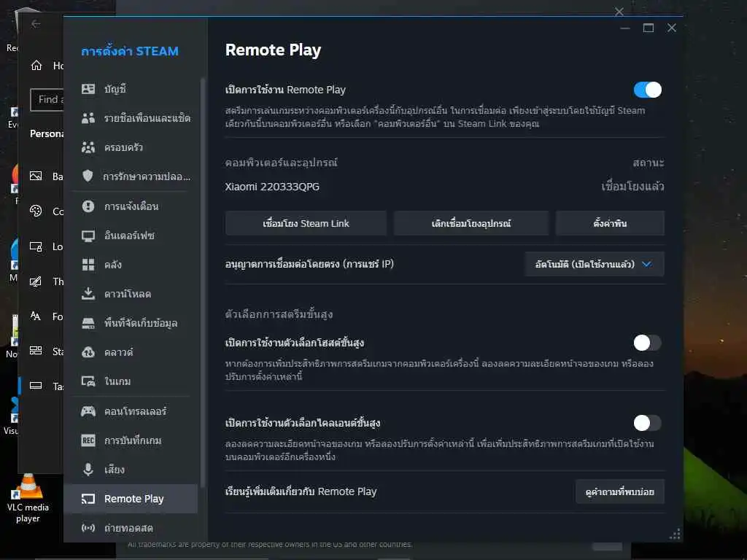Maximize the Steam settings window
This screenshot has width=747, height=560.
point(649,28)
